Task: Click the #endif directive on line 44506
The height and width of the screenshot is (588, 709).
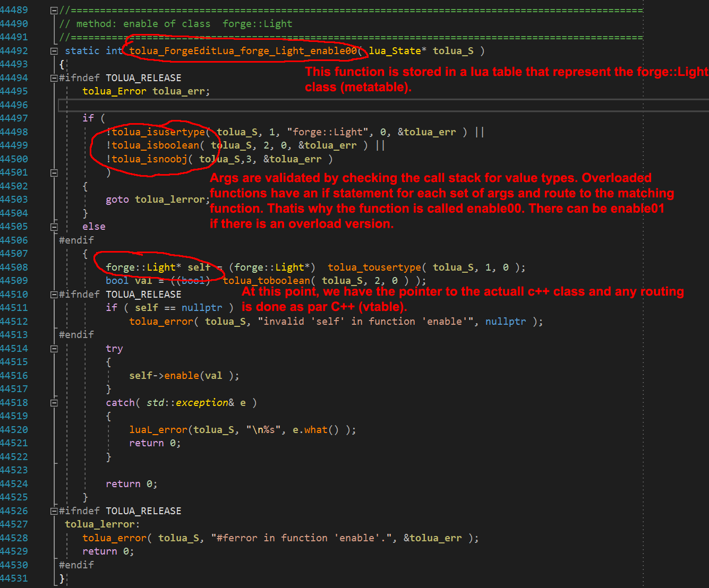Action: coord(76,240)
